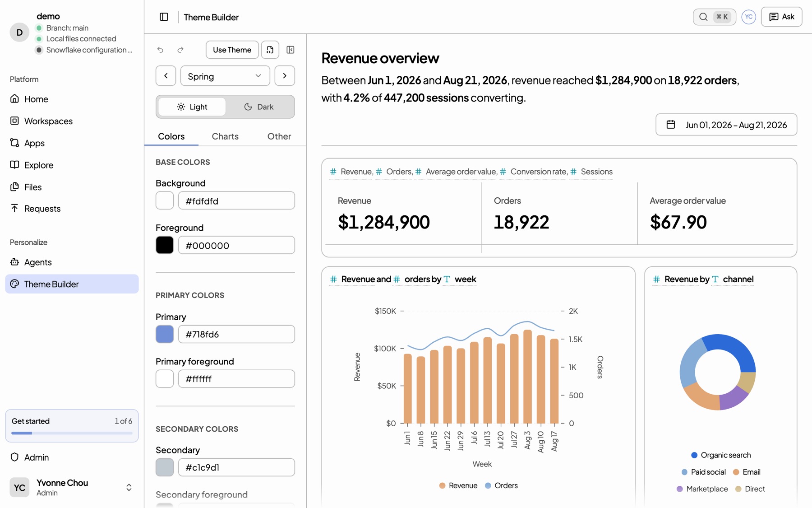Screen dimensions: 812x508
Task: Open the Jun 01 – Aug 21 date picker
Action: (x=726, y=125)
